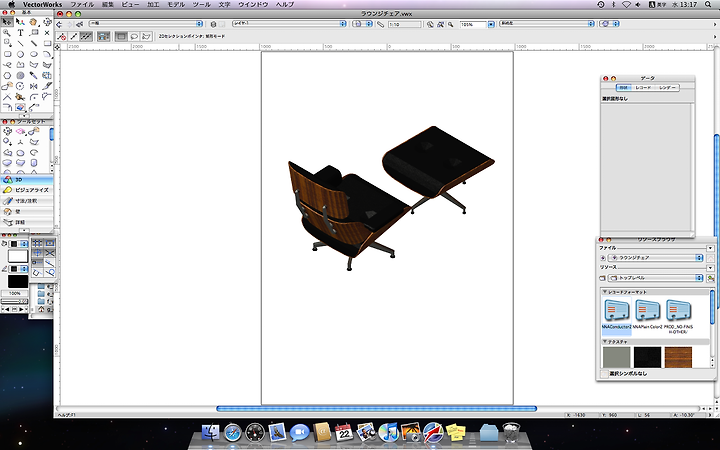This screenshot has width=720, height=450.
Task: Click the Flyover tool in the tool set palette
Action: coord(7,131)
